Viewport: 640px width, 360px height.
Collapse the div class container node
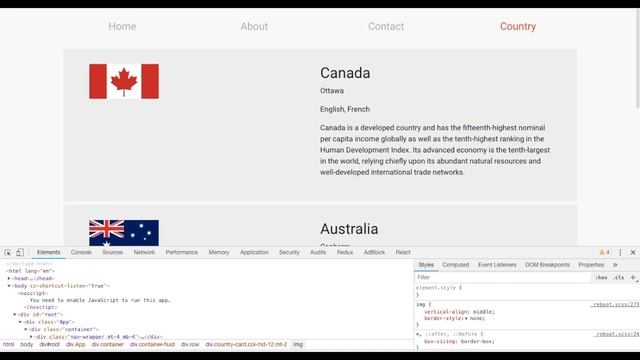tap(26, 329)
